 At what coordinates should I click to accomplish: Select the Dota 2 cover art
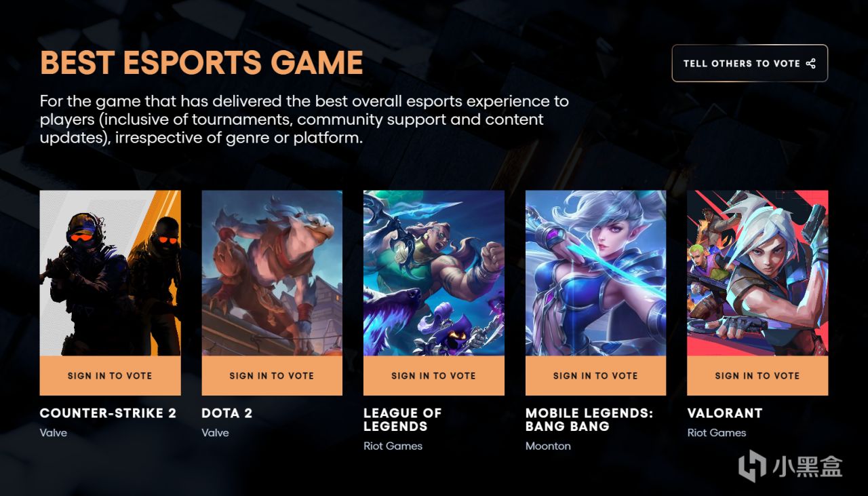click(x=272, y=273)
